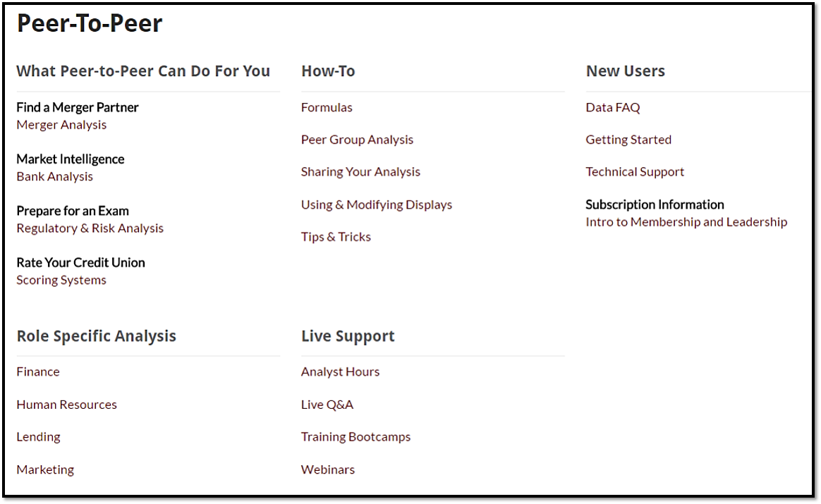Open Analyst Hours under Live Support
The image size is (821, 504).
[x=340, y=371]
